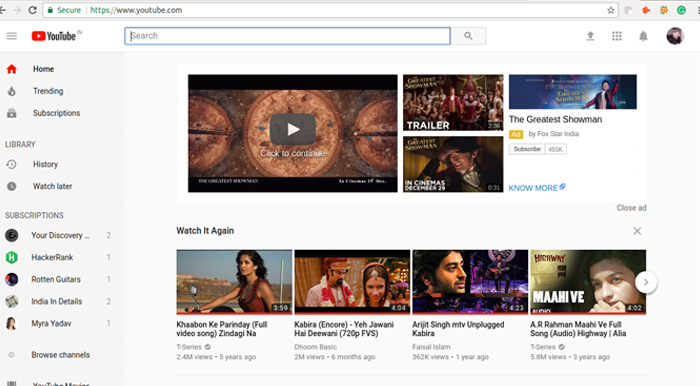Open the Maahi Ve Highway thumbnail
This screenshot has width=700, height=386.
pos(588,282)
